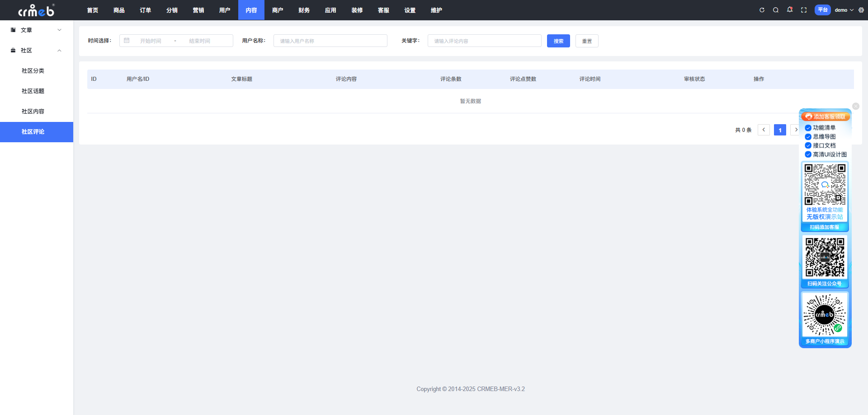
Task: Close the floating customer service panel
Action: pos(855,106)
